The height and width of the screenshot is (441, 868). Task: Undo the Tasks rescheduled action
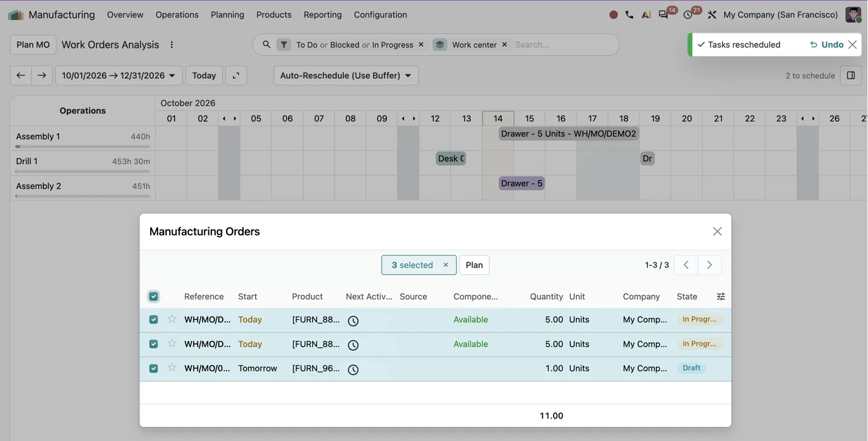coord(827,44)
